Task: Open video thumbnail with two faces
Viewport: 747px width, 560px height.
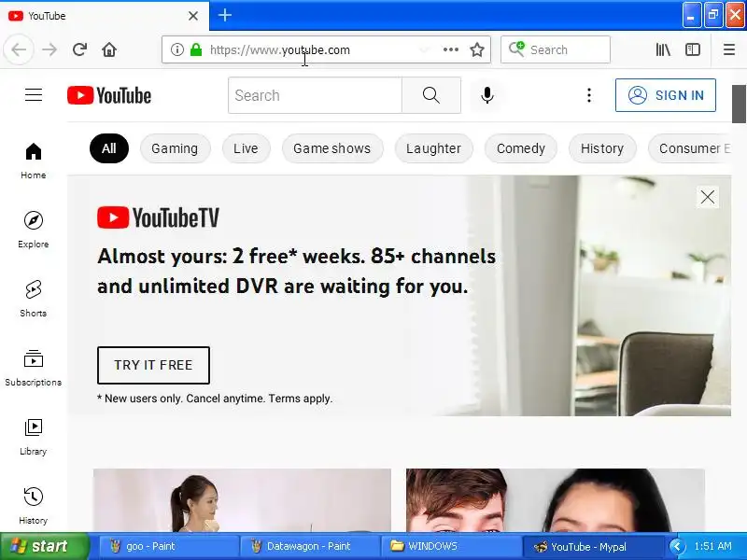Action: point(555,500)
